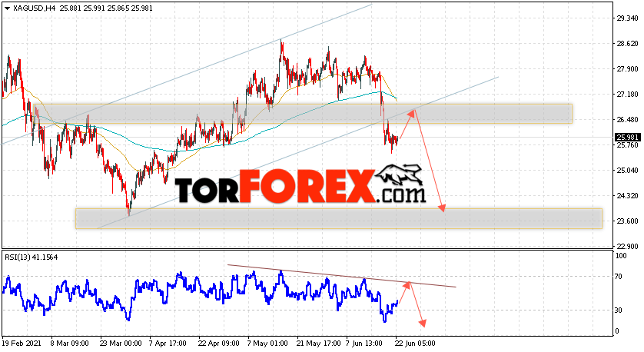Select the 27.180 price axis label
This screenshot has width=644, height=352.
(x=628, y=95)
